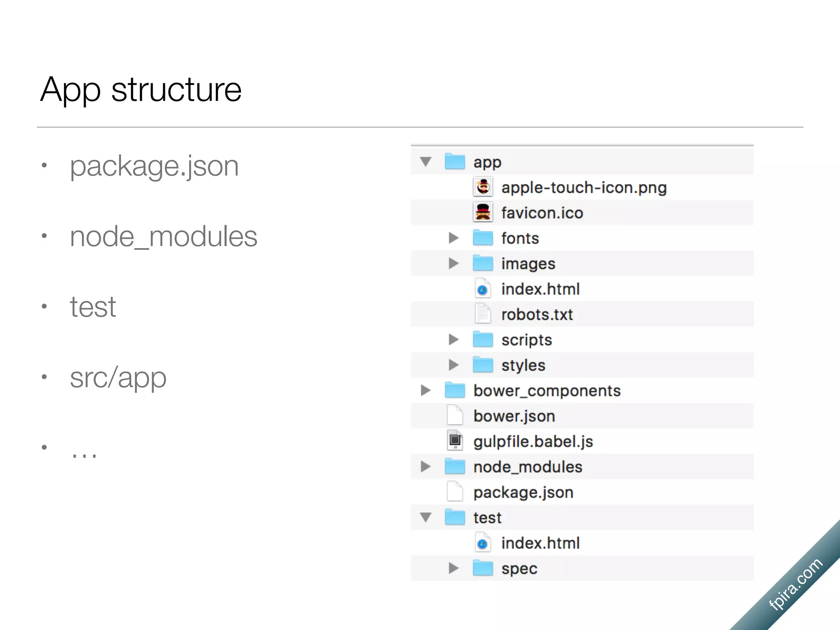Click the 'node_modules' bullet text
840x630 pixels.
point(163,237)
